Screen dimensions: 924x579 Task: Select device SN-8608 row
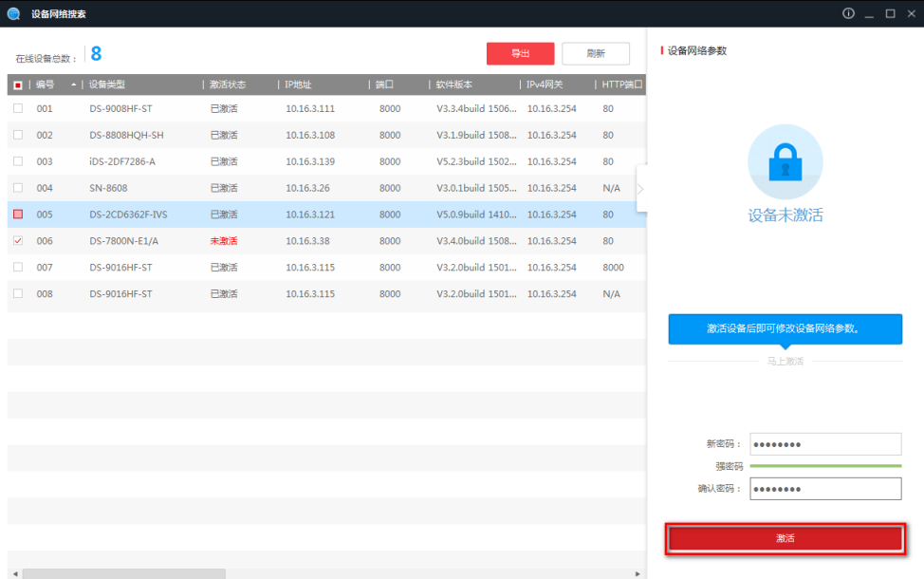tap(326, 188)
